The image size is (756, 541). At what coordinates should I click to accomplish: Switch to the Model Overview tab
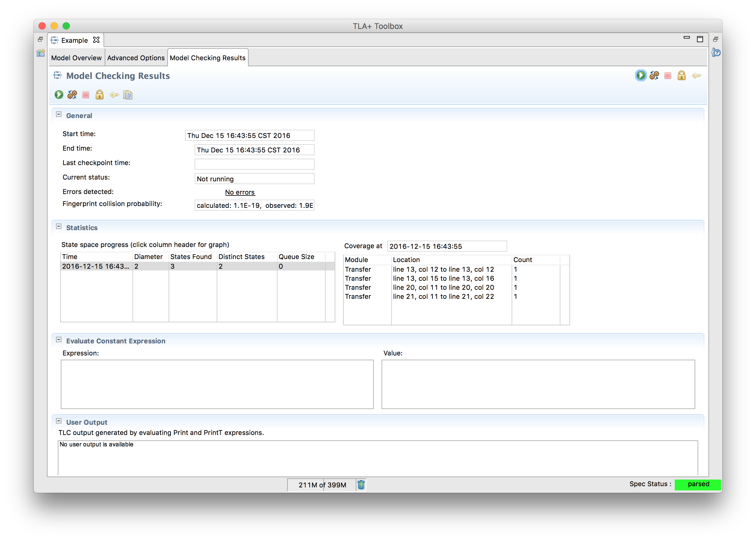click(x=76, y=58)
